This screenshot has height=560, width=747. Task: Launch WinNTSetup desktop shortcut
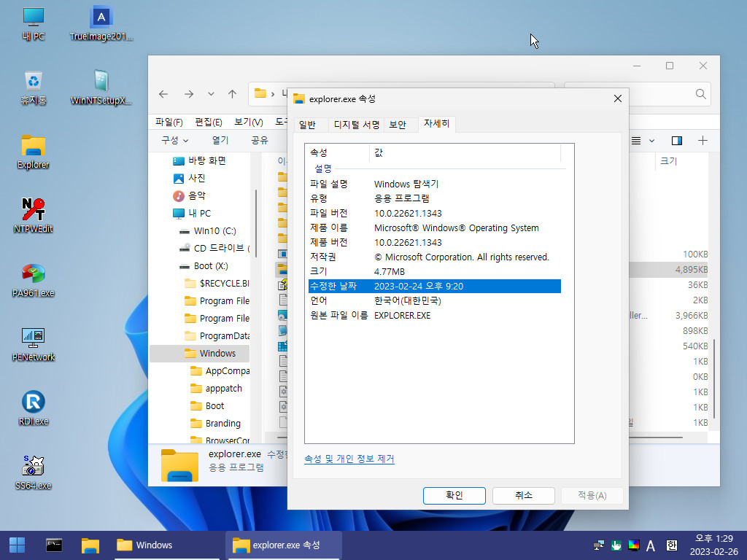click(x=101, y=88)
